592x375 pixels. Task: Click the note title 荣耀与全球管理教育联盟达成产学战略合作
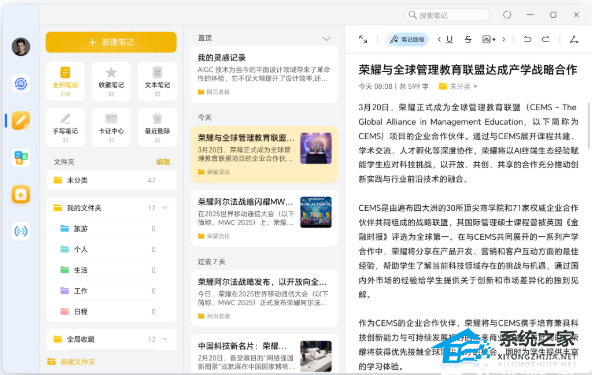[468, 69]
